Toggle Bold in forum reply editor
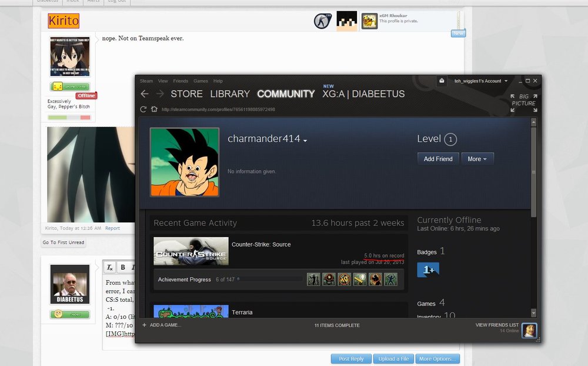The image size is (588, 366). tap(123, 267)
